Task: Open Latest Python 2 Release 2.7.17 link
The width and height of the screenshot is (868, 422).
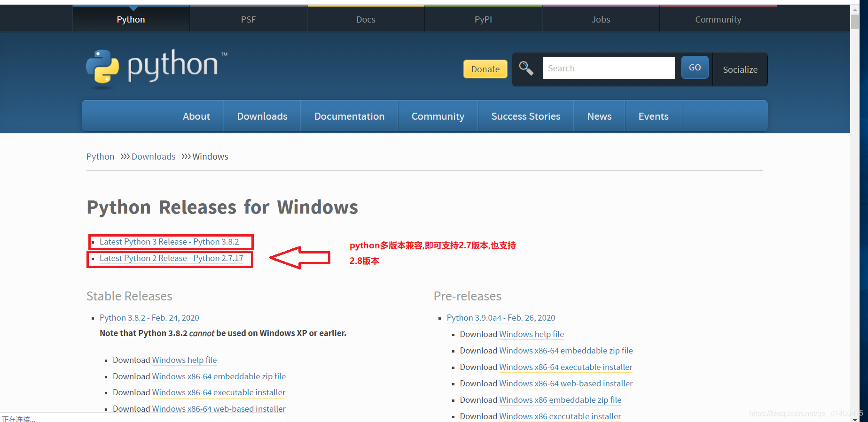Action: click(x=172, y=258)
